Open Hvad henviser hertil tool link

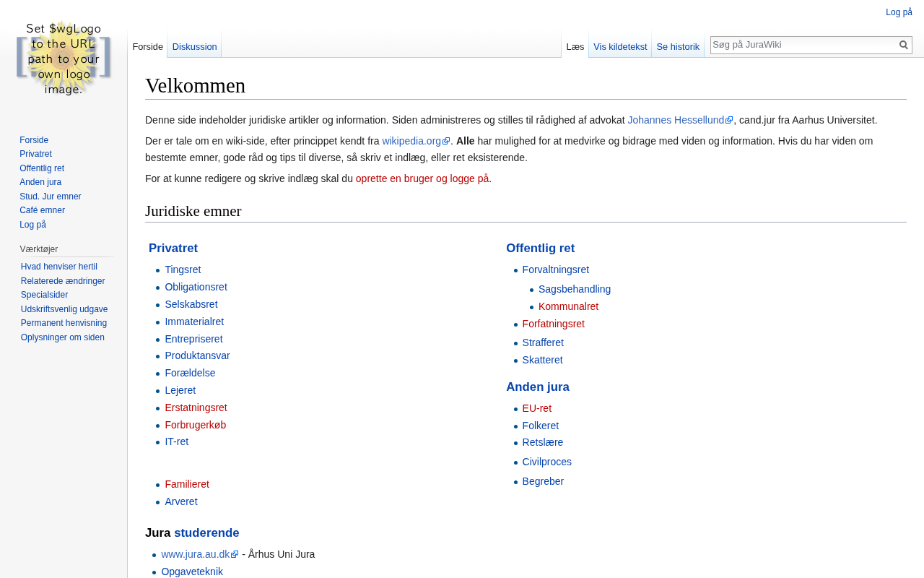(59, 267)
